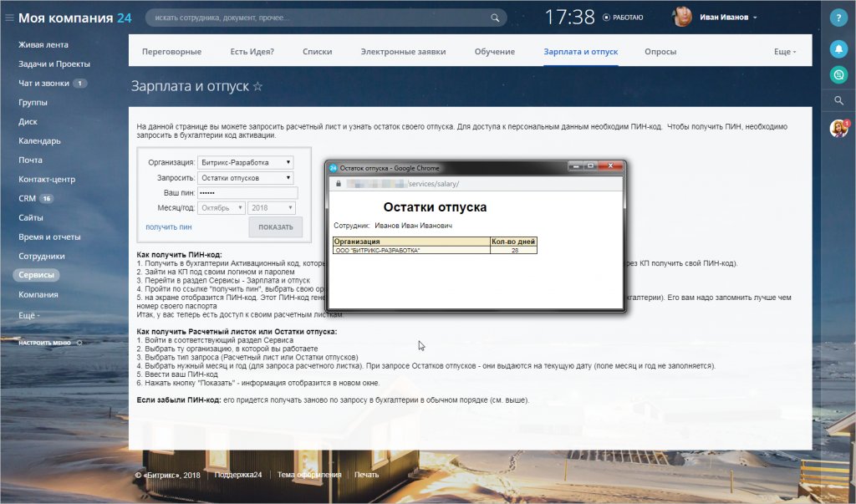Screen dimensions: 856x504
Task: Open Задачи и Проекты in left menu
Action: pos(54,64)
